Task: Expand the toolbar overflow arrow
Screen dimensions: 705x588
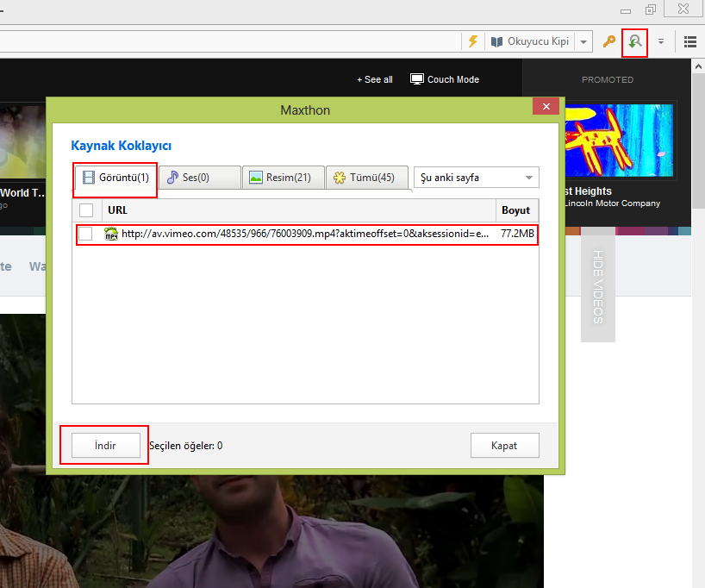Action: coord(661,41)
